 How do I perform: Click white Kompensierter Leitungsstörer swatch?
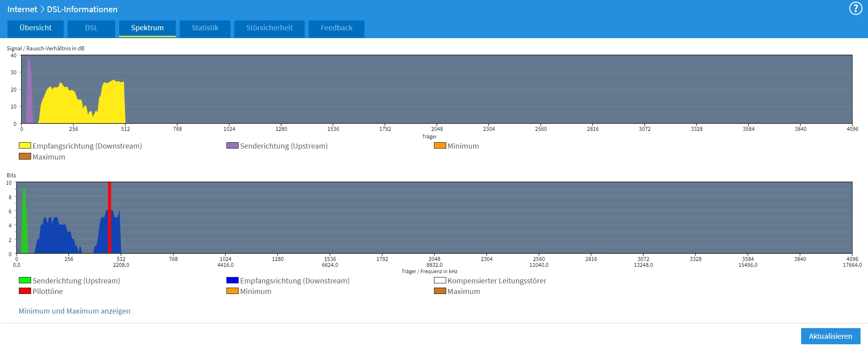[440, 280]
